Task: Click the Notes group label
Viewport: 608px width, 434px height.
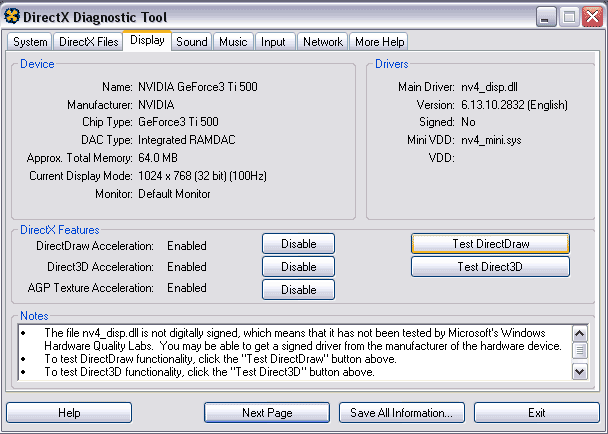Action: coord(34,316)
